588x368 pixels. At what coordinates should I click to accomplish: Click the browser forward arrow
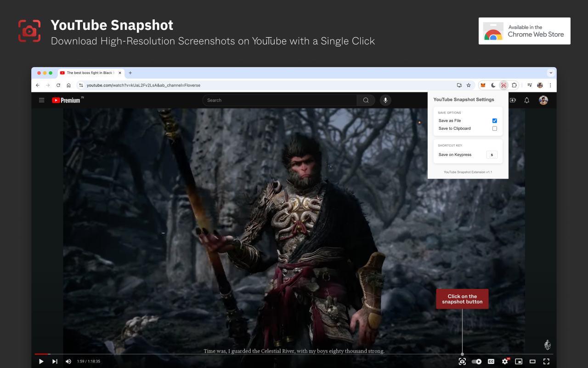tap(48, 85)
